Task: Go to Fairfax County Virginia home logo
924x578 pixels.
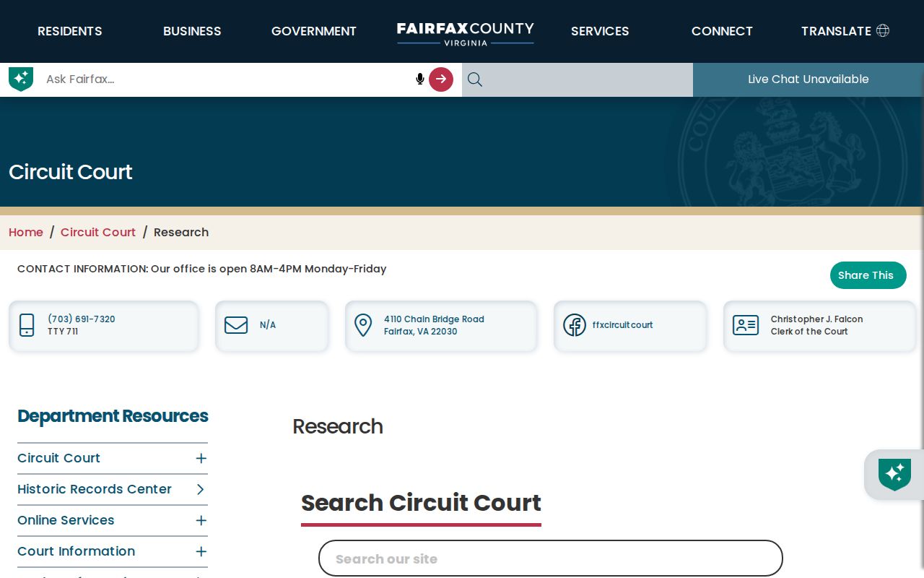Action: pos(466,33)
